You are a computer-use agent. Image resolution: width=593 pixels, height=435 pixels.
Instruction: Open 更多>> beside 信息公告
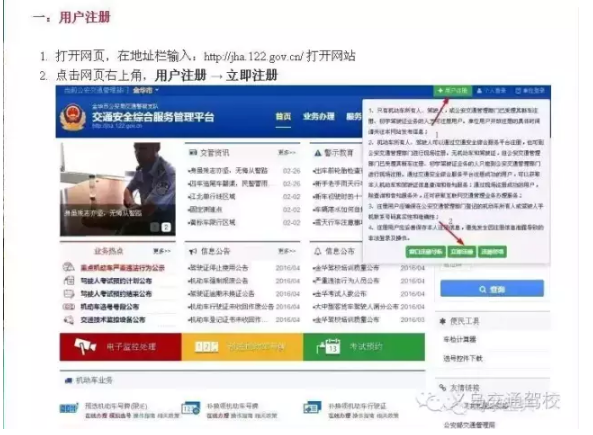tap(287, 251)
